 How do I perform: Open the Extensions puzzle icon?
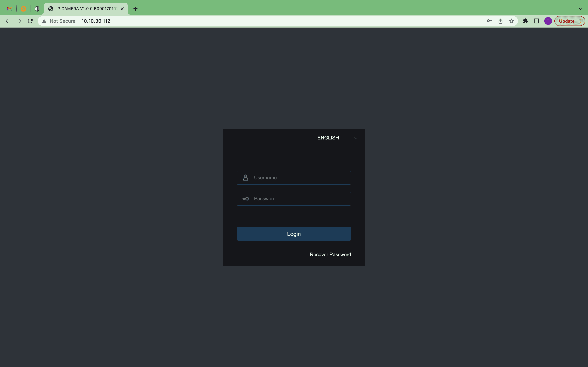tap(526, 21)
